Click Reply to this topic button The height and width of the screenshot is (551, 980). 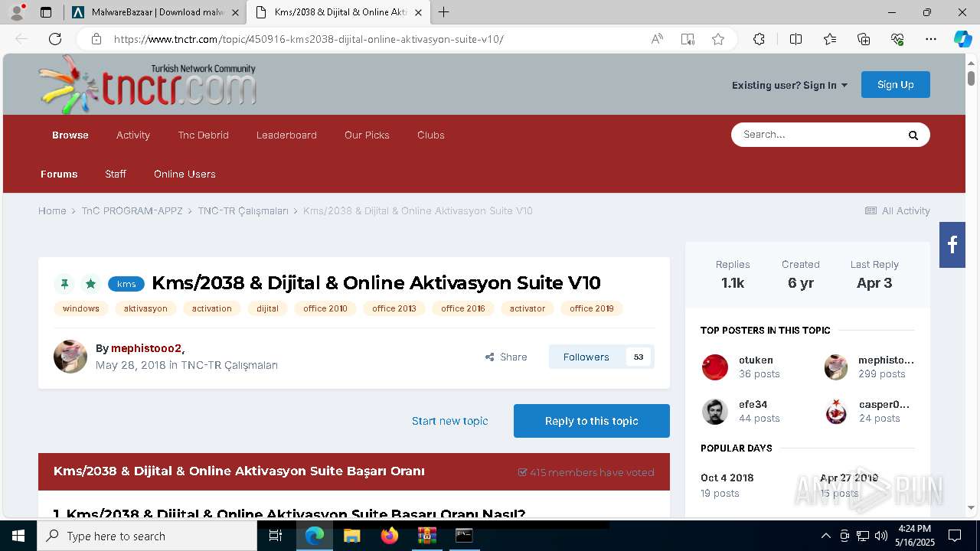(591, 421)
